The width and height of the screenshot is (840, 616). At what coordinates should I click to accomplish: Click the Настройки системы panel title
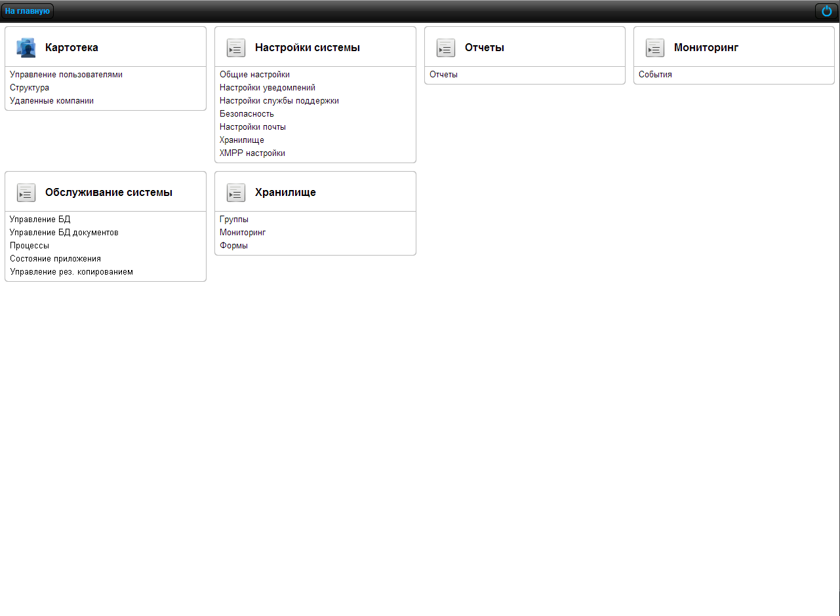[308, 48]
